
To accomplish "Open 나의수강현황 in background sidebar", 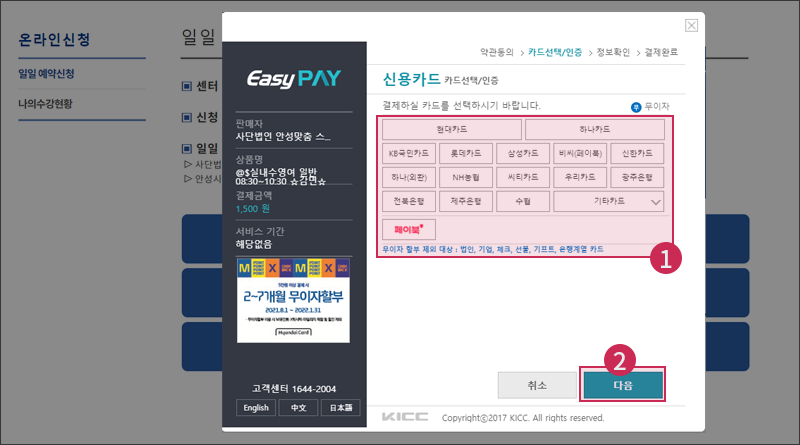I will coord(45,104).
